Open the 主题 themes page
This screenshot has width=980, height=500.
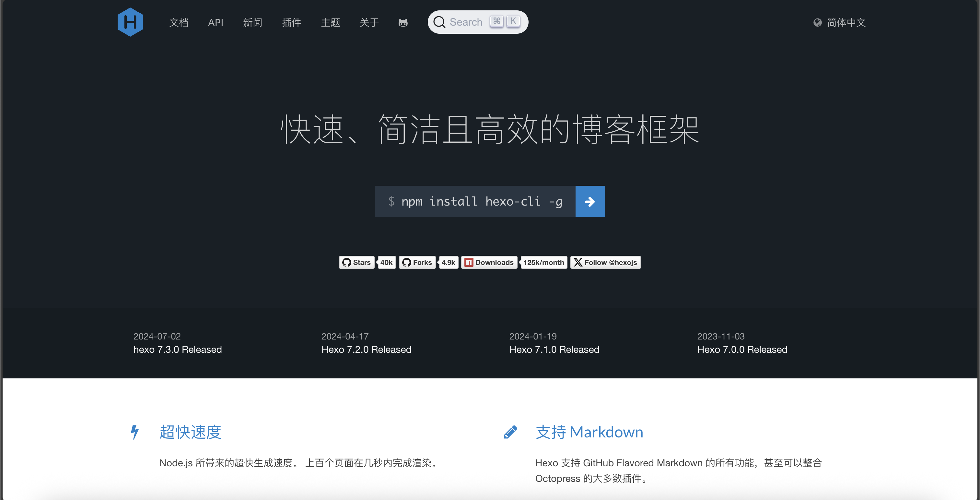330,22
